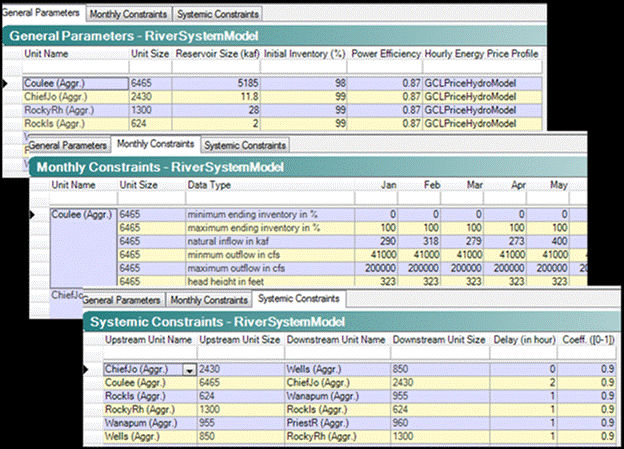
Task: Click upstream unit size 955 cell
Action: coord(241,423)
